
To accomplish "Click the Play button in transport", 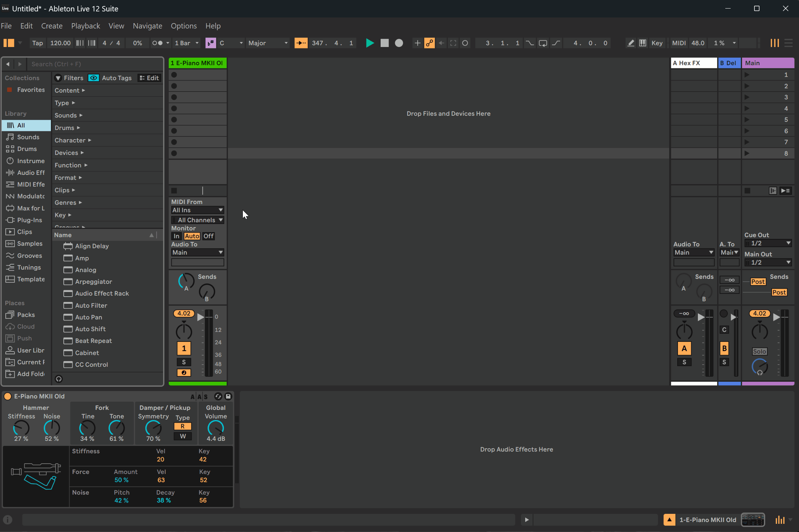I will click(370, 43).
